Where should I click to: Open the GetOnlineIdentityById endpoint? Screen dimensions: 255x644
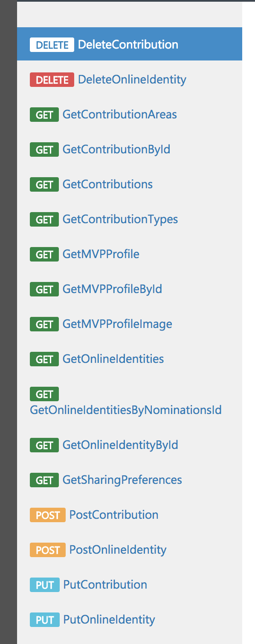click(120, 445)
